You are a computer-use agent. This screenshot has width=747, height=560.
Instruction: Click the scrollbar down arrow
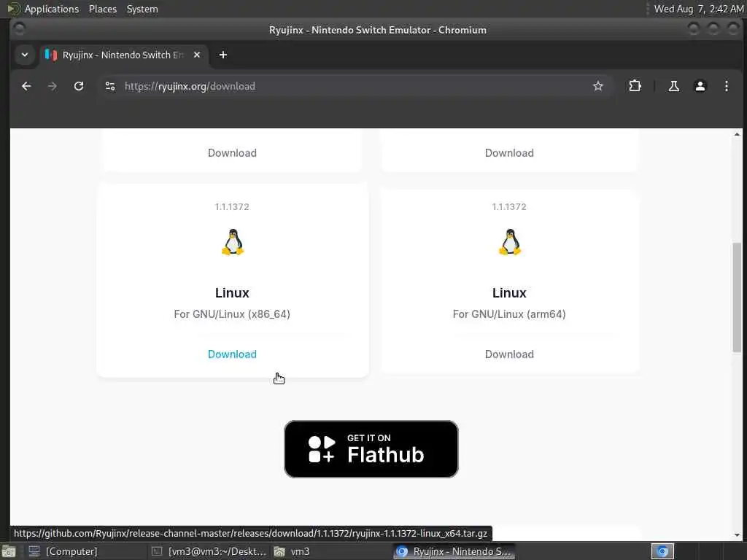[737, 534]
